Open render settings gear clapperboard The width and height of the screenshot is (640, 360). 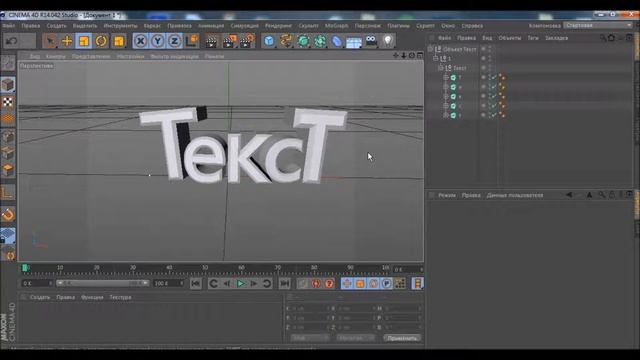pyautogui.click(x=247, y=41)
